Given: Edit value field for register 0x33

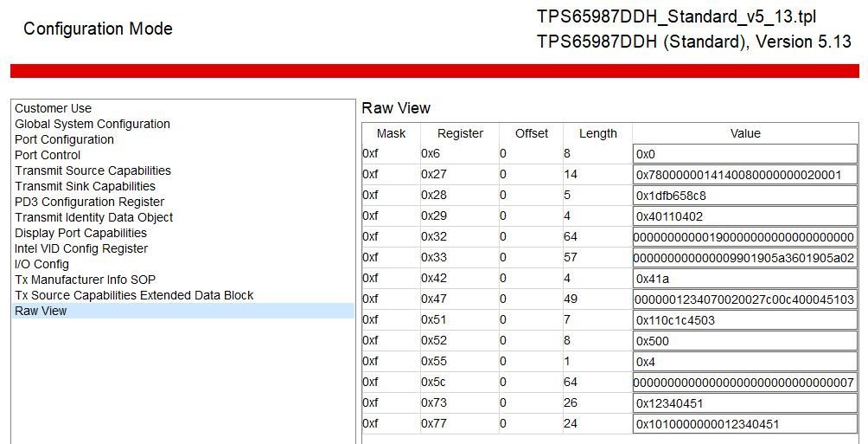Looking at the screenshot, I should pos(745,258).
